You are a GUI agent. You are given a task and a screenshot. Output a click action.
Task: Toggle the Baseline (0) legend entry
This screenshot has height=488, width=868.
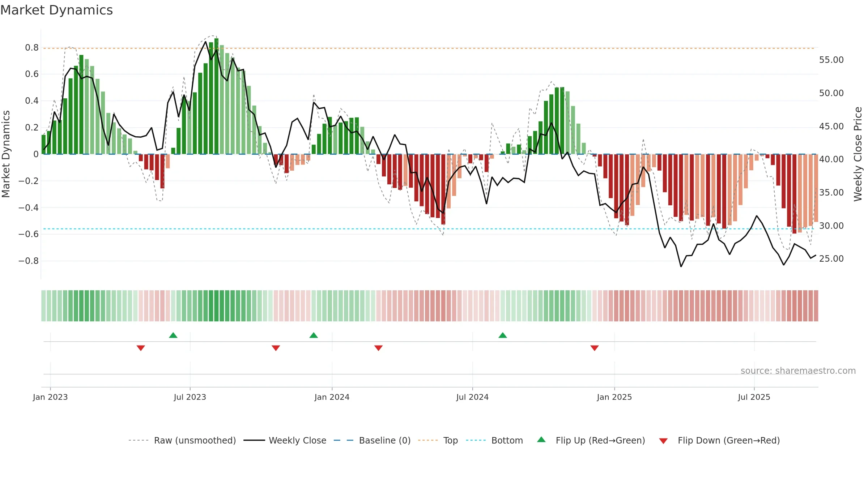coord(372,440)
